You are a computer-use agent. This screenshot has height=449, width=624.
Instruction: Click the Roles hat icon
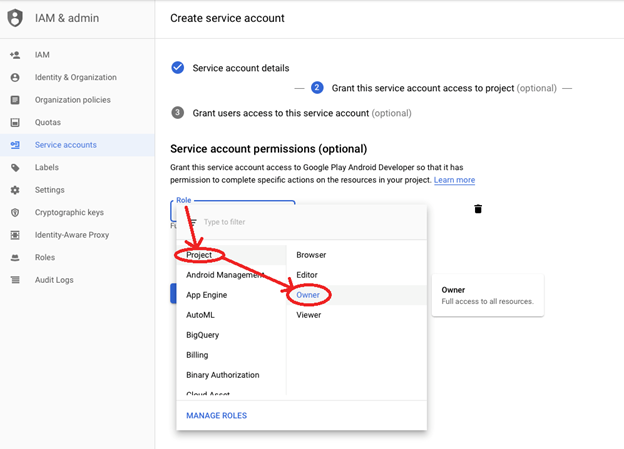[15, 258]
